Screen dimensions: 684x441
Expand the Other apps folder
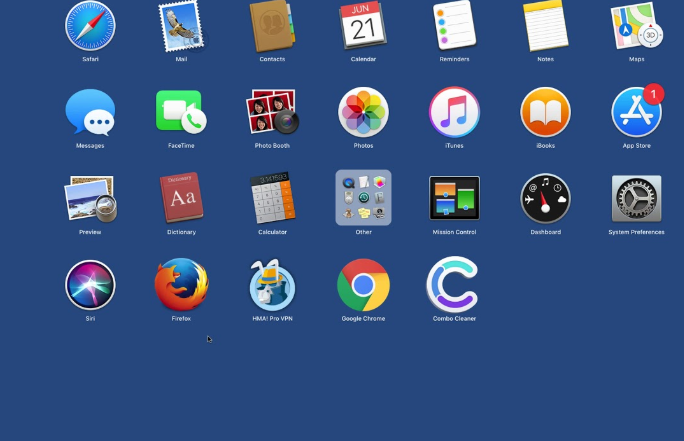pos(363,198)
